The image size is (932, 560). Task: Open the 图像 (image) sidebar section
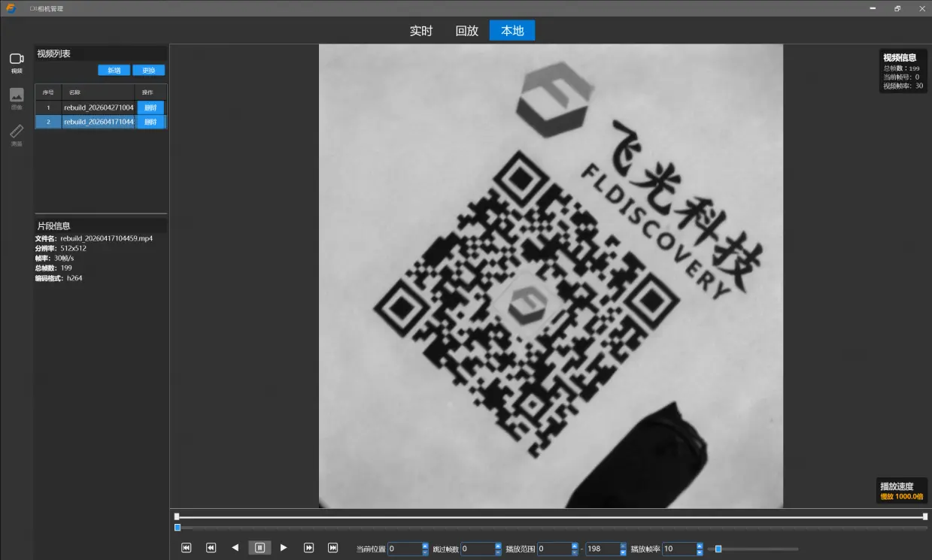pyautogui.click(x=17, y=98)
